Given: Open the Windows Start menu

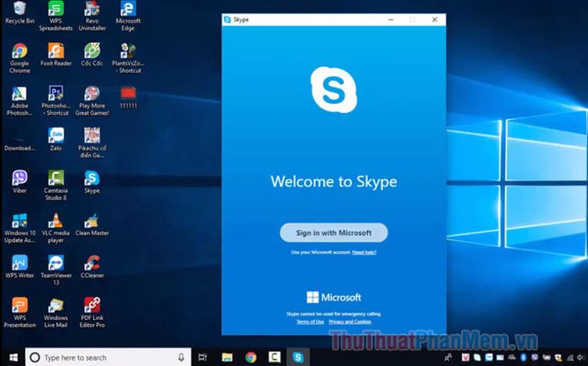Looking at the screenshot, I should point(13,357).
